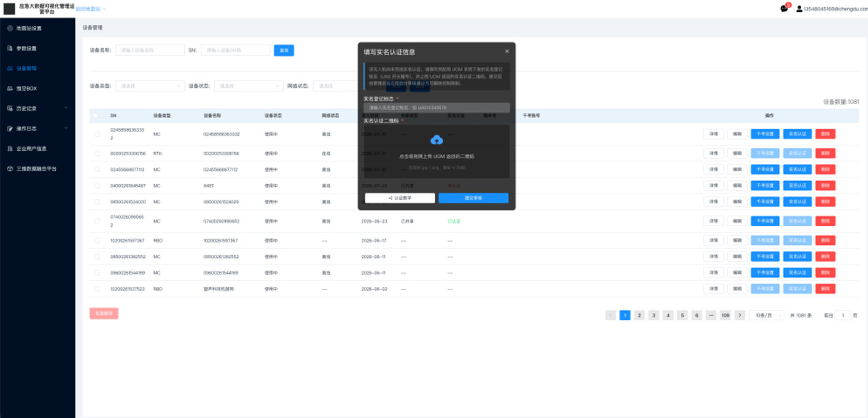
Task: Open 详情 for SN 07400260990652
Action: pos(713,221)
